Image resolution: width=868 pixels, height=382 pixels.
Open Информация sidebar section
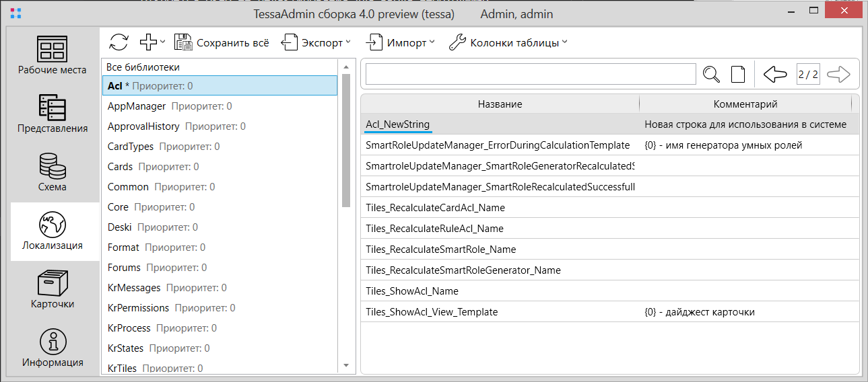(x=53, y=348)
